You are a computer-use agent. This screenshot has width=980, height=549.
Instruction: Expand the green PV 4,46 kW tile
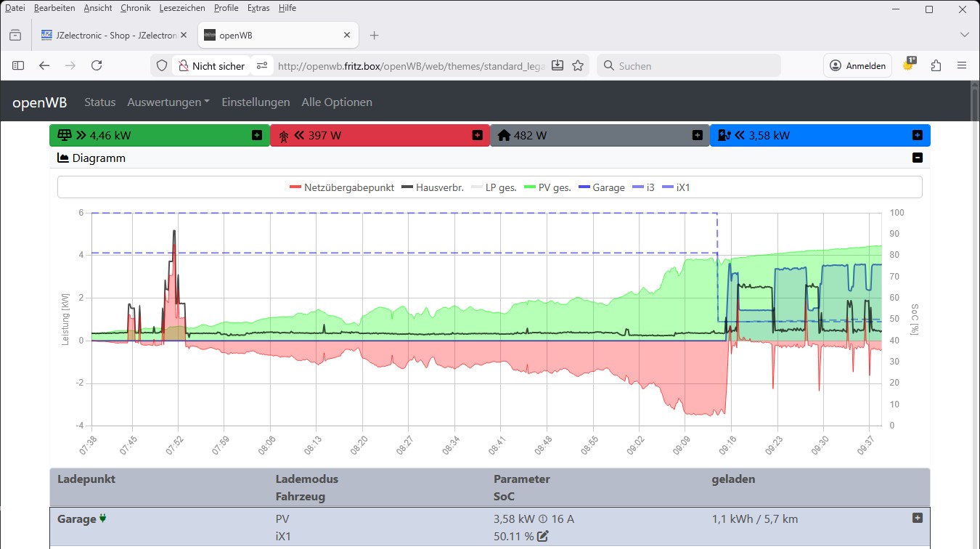coord(257,135)
